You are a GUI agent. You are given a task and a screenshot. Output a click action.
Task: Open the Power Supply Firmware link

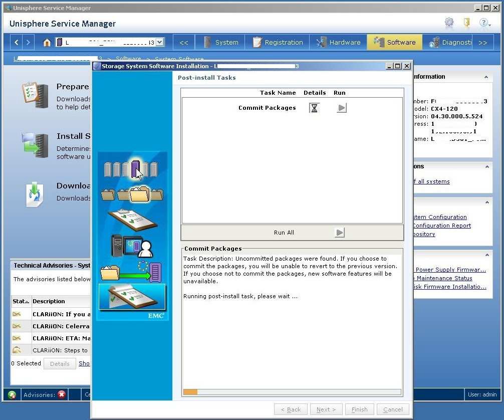450,270
